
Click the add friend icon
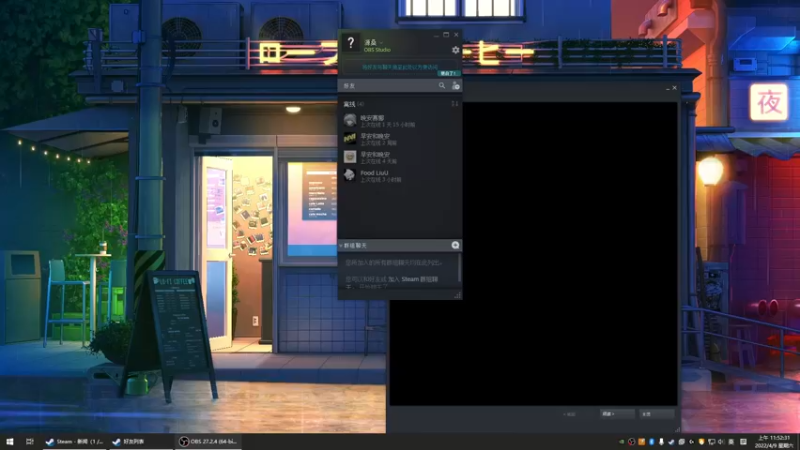click(456, 86)
